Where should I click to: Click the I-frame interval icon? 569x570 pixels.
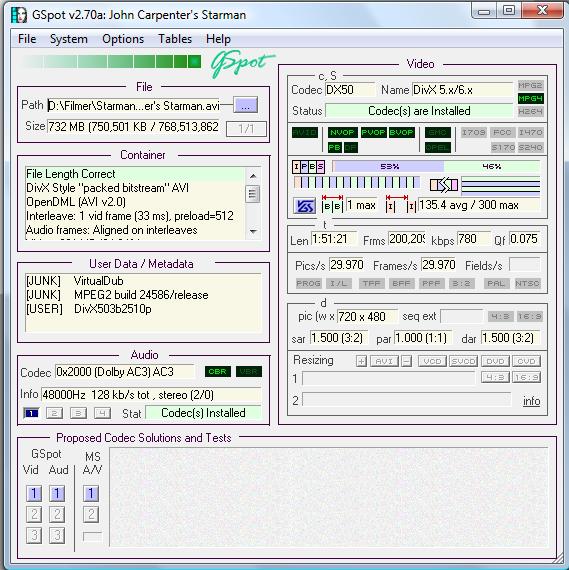(x=401, y=204)
